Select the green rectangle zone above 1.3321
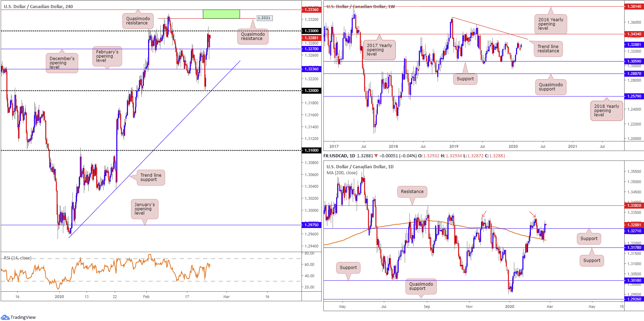 click(x=221, y=14)
